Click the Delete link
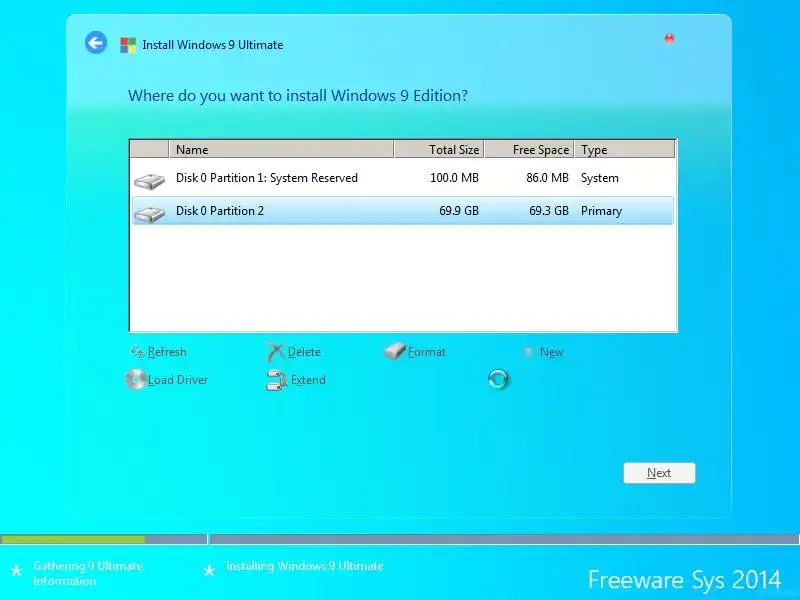Screen dimensions: 800x600 304,352
